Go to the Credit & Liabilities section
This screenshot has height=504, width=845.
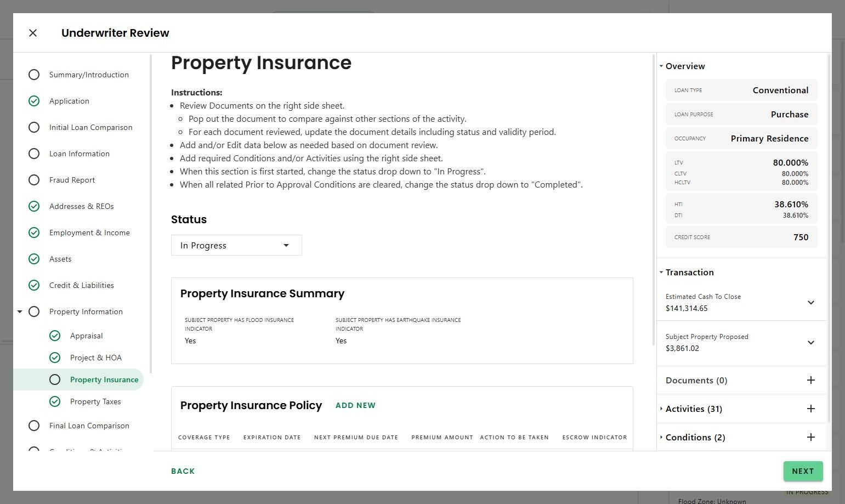click(81, 285)
